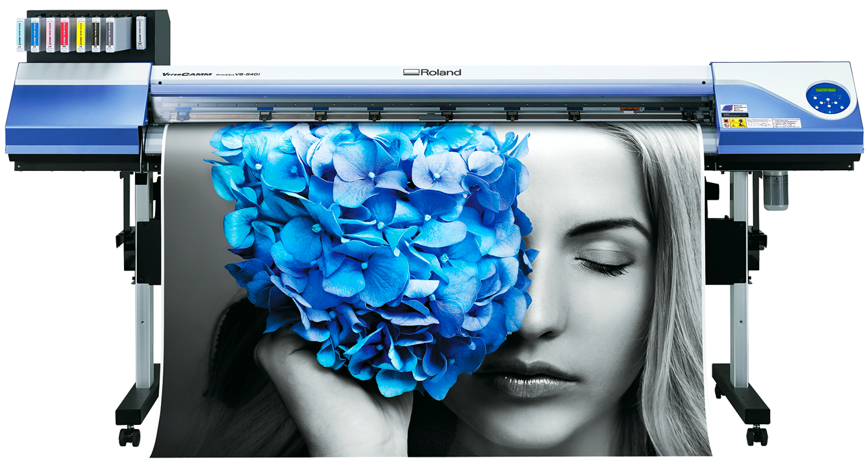Tap the right arrow button on control panel
868x471 pixels.
tap(836, 103)
